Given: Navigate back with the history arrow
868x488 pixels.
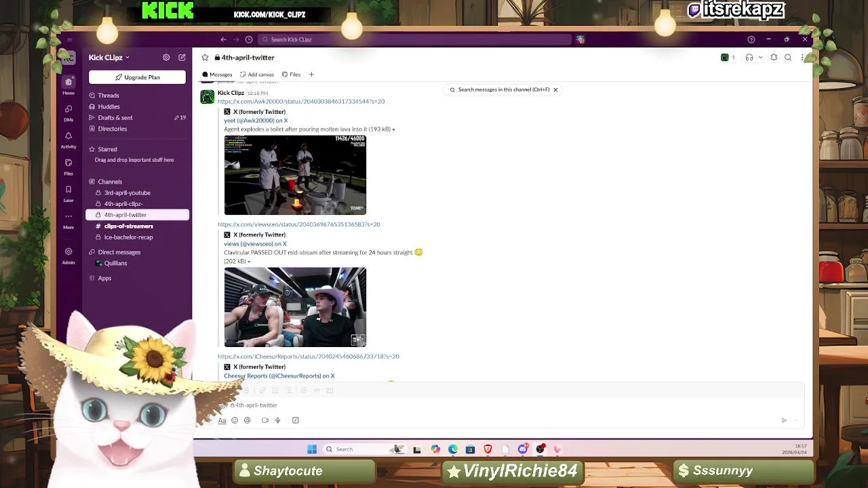Looking at the screenshot, I should 223,39.
